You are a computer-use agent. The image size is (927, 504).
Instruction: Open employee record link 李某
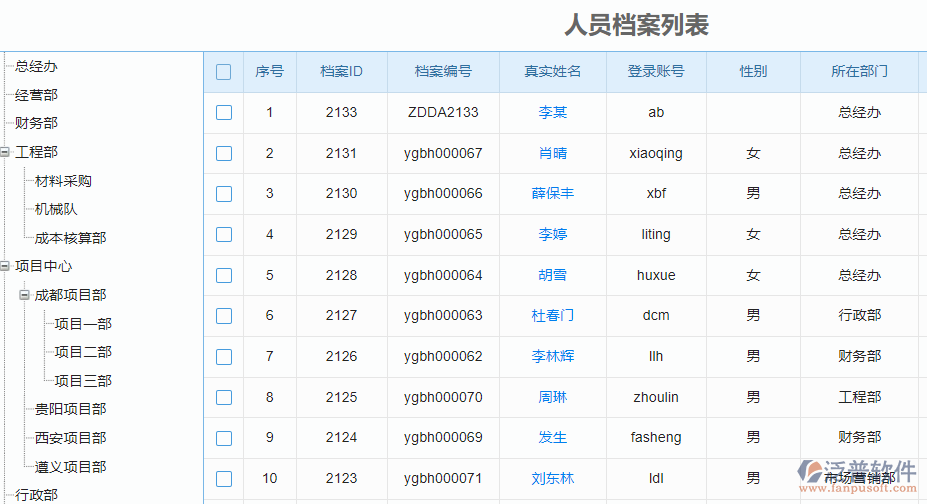(x=553, y=112)
